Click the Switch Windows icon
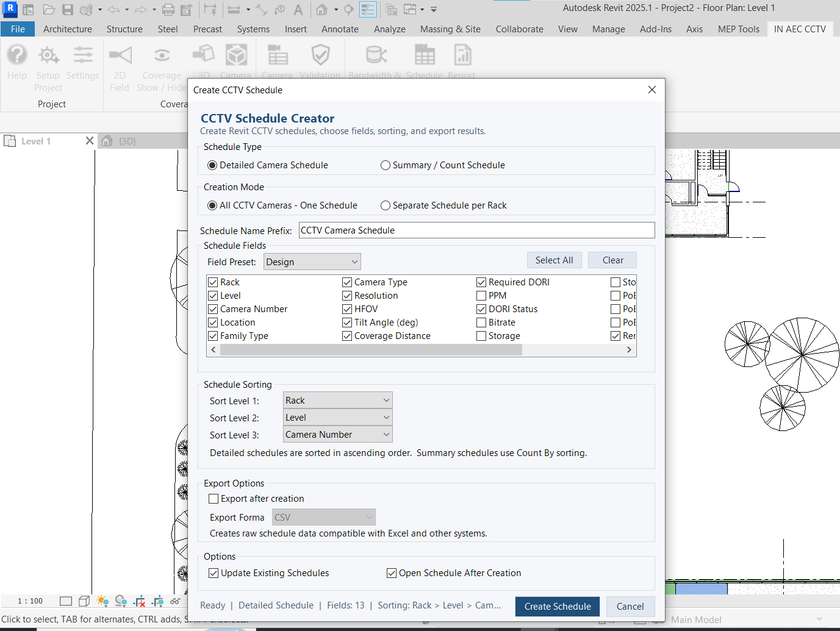Screen dimensions: 840x631 tap(410, 10)
